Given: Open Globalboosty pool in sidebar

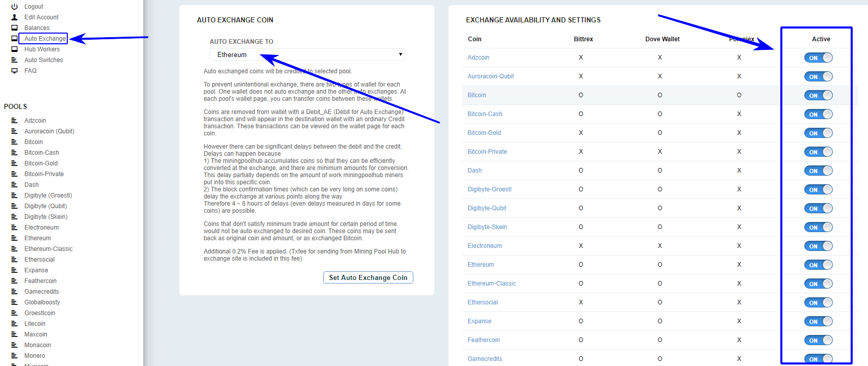Looking at the screenshot, I should click(42, 302).
